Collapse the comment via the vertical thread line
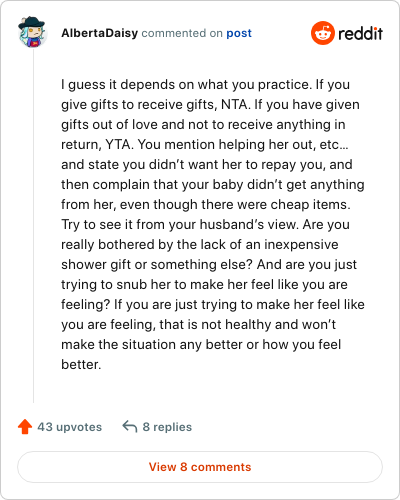400x500 pixels. pyautogui.click(x=33, y=227)
